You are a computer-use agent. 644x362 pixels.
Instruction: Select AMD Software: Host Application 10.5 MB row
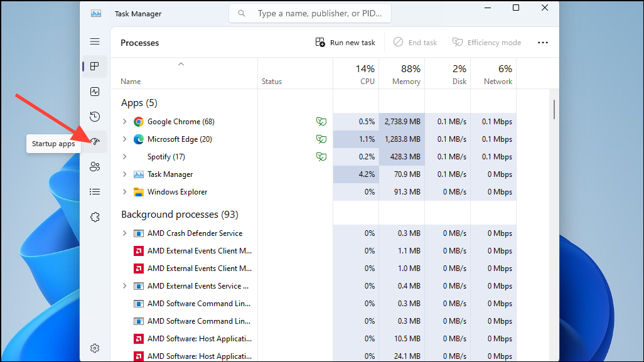pos(313,339)
